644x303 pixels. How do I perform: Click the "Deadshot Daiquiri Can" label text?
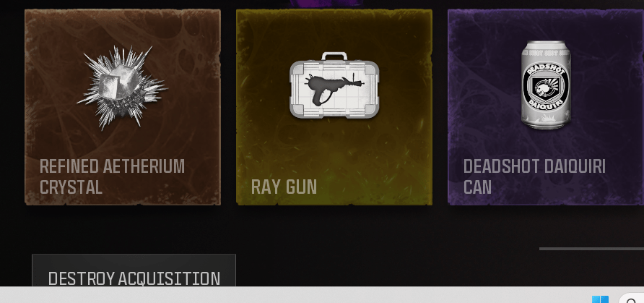pos(534,176)
